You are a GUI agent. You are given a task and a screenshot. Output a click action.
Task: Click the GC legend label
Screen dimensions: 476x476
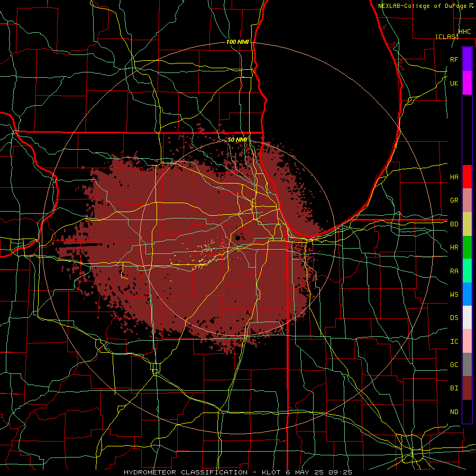tap(454, 365)
